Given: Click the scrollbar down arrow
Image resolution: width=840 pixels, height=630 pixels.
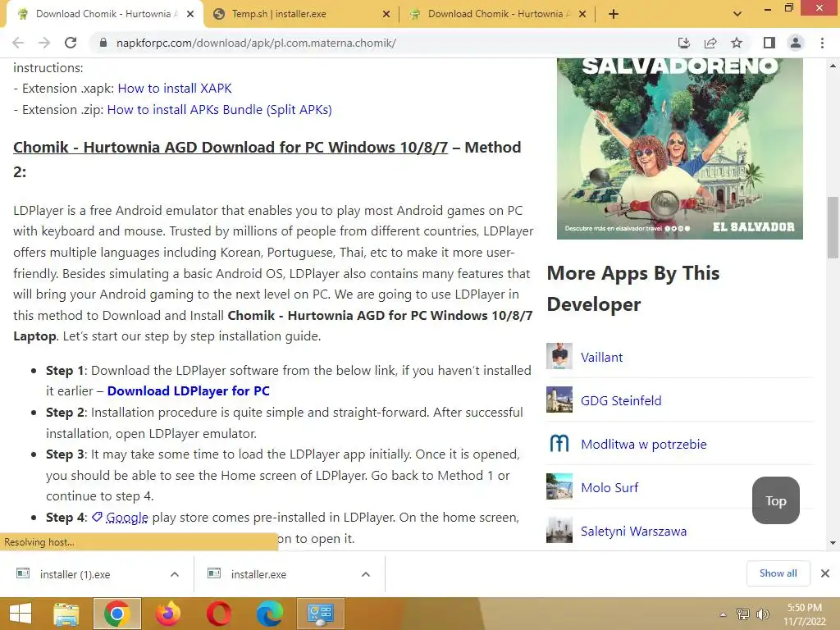Looking at the screenshot, I should [x=833, y=543].
